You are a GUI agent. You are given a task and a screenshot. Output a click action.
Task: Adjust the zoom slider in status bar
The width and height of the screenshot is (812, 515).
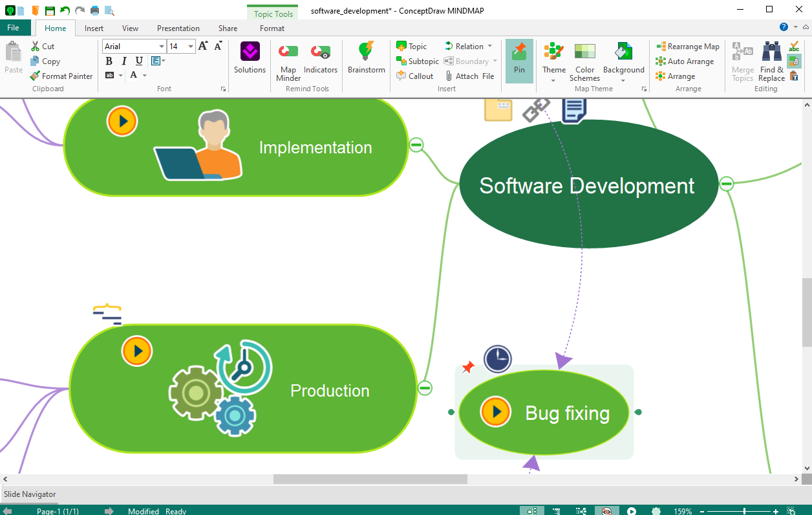[x=745, y=511]
